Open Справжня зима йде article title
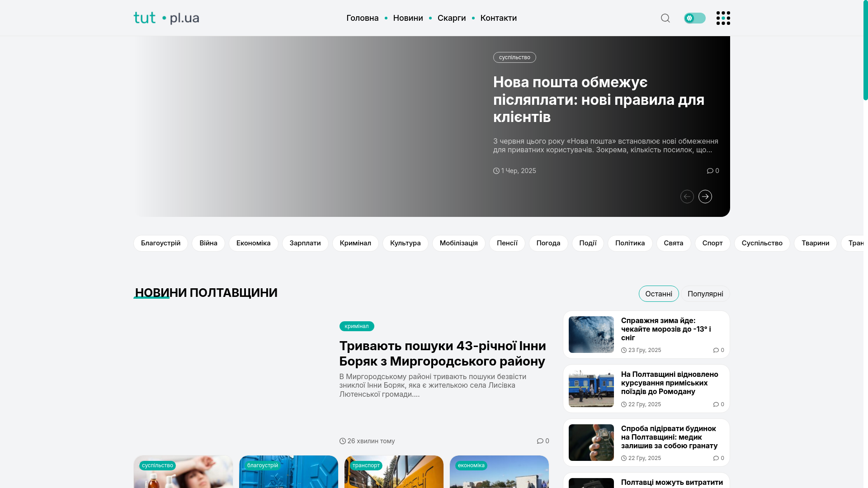This screenshot has height=488, width=868. (666, 329)
